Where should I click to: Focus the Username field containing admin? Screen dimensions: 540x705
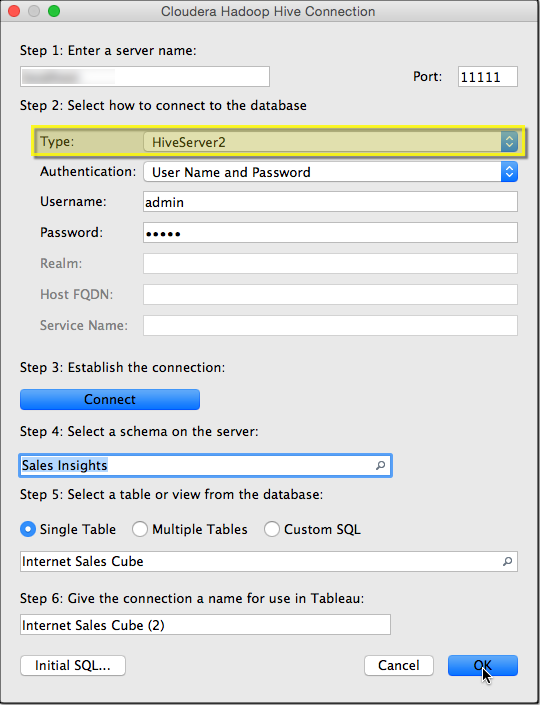[x=330, y=202]
